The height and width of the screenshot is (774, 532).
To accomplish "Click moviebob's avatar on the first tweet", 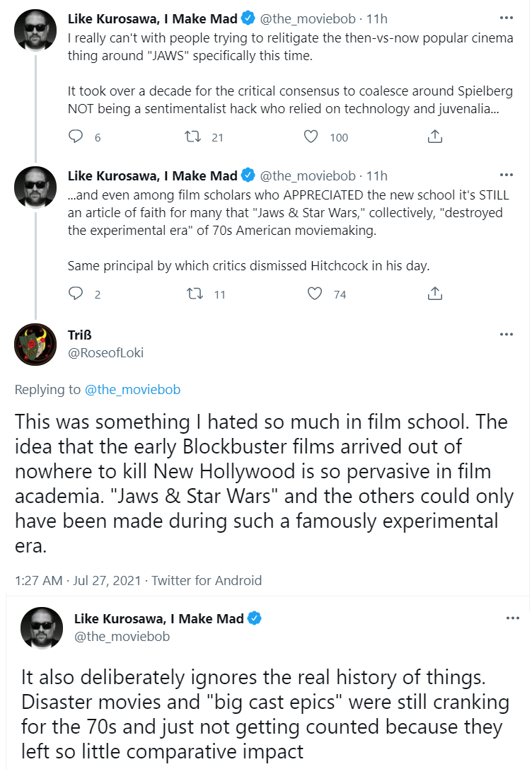I will [35, 30].
